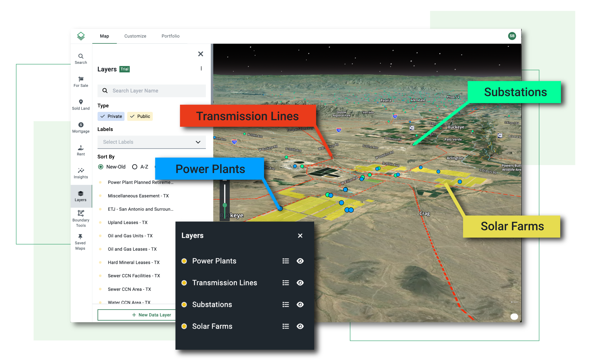
Task: Open list icon for Solar Farms layer
Action: (285, 326)
